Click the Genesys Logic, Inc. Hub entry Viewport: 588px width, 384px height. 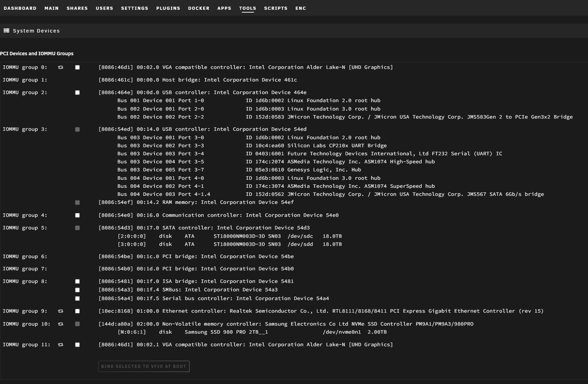(x=239, y=170)
